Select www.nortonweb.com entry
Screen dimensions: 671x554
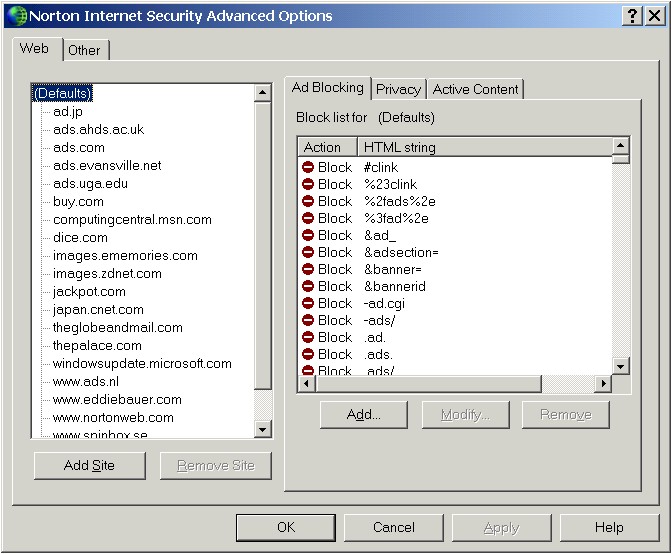click(x=113, y=417)
